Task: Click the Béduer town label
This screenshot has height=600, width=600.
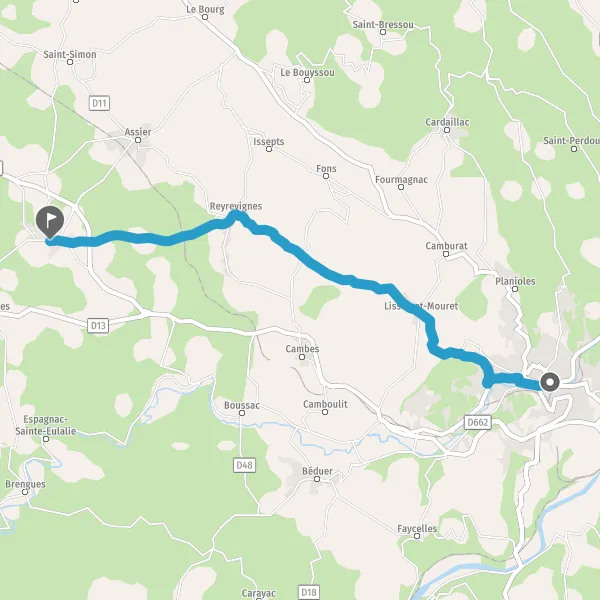Action: pyautogui.click(x=317, y=471)
